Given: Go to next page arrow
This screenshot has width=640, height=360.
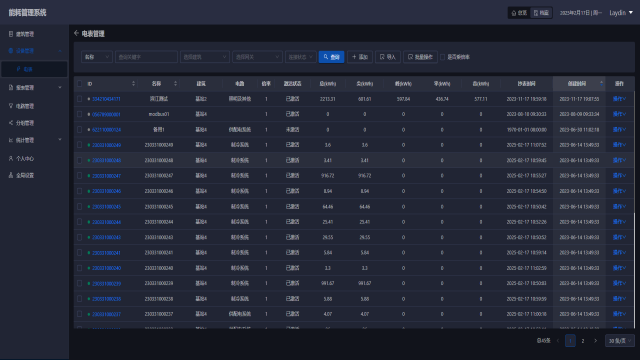Looking at the screenshot, I should [596, 340].
